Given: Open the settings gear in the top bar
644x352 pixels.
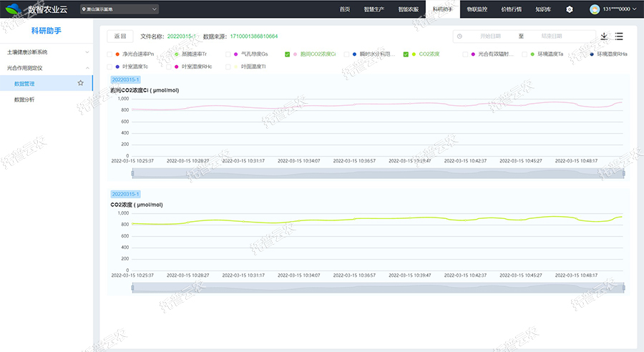Looking at the screenshot, I should pyautogui.click(x=570, y=9).
